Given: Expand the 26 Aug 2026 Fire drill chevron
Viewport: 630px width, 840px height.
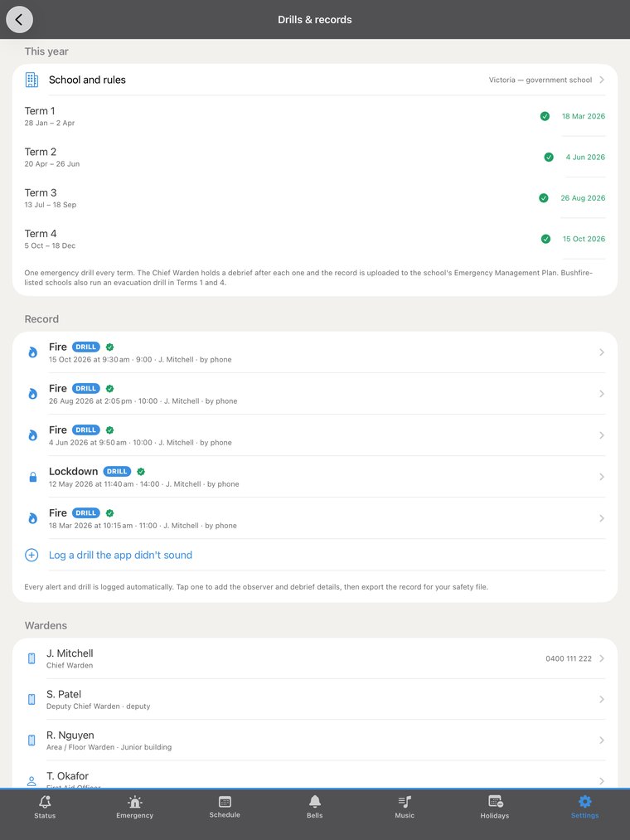Looking at the screenshot, I should [x=602, y=394].
